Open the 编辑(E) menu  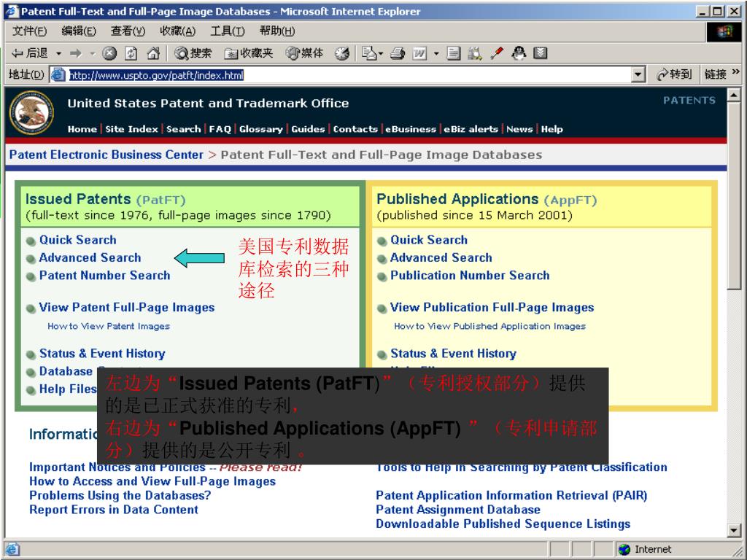tap(79, 31)
